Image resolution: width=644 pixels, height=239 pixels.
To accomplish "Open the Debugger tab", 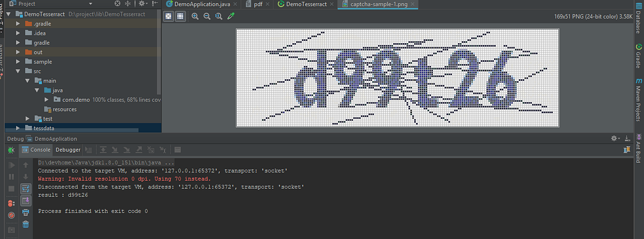I will [68, 150].
